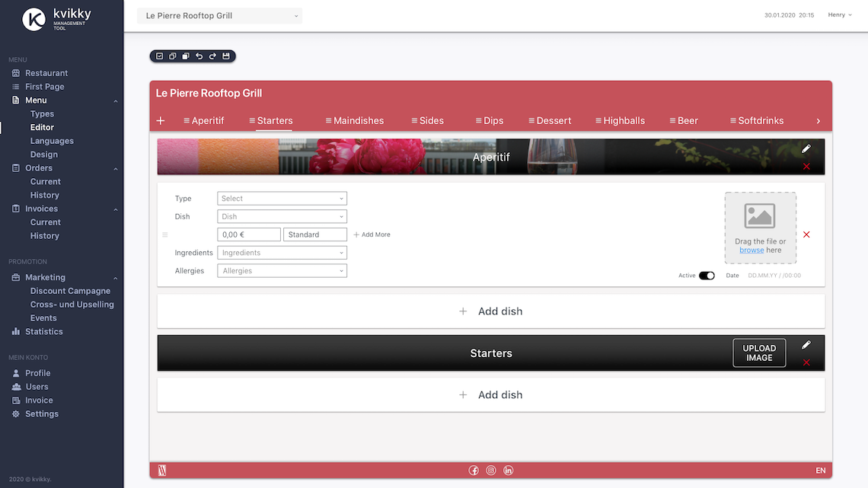
Task: Open Types under Menu in sidebar
Action: pyautogui.click(x=42, y=114)
